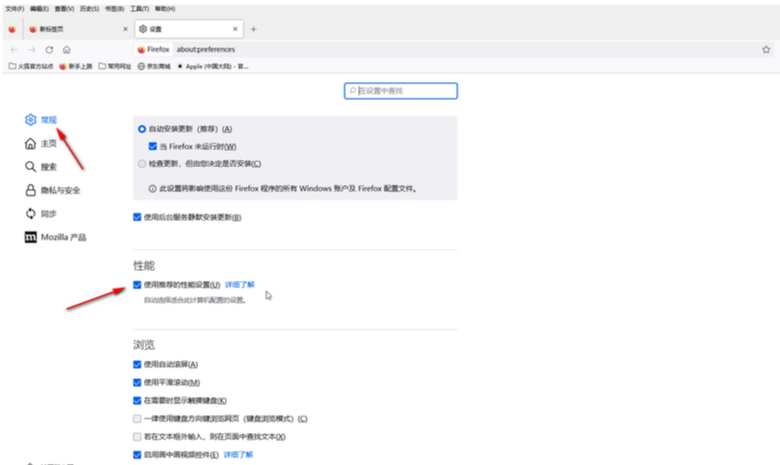Open the 历史(S) menu
The image size is (780, 465).
[x=90, y=9]
